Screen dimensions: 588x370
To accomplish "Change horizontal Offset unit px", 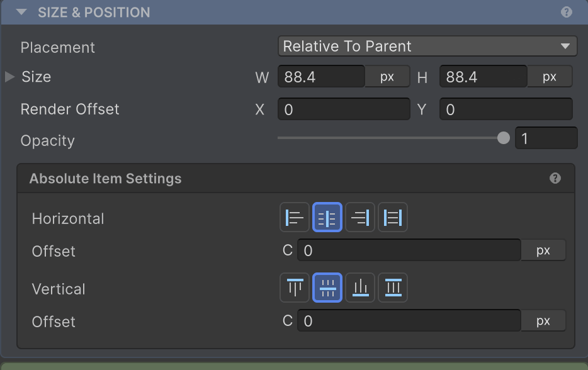I will [x=543, y=250].
